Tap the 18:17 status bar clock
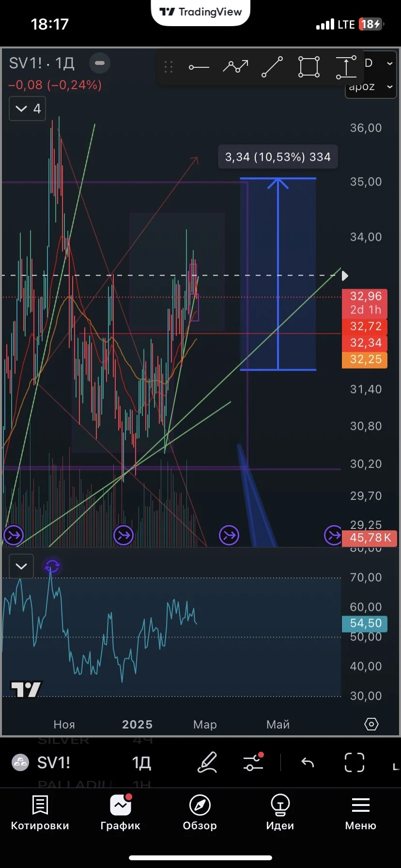 [49, 24]
